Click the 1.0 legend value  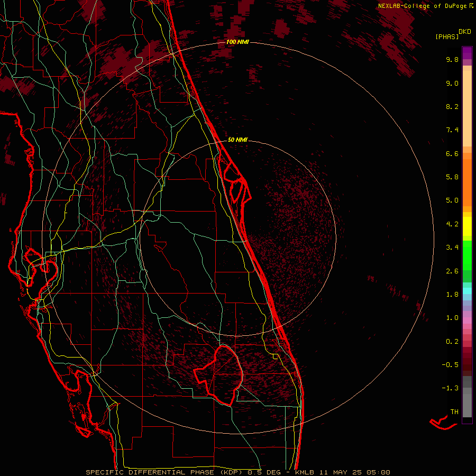452,318
